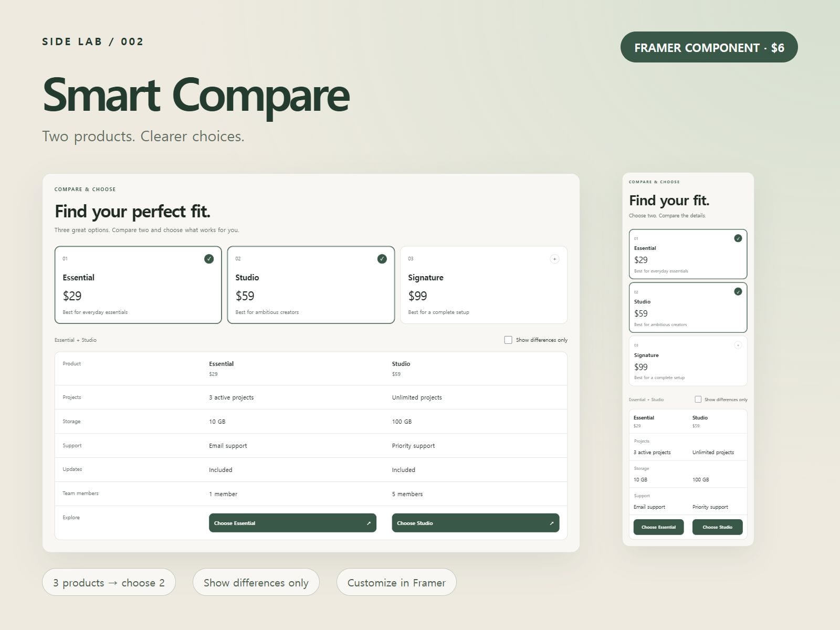The height and width of the screenshot is (630, 840).
Task: Deselect the Studio card checkmark in desktop view
Action: [382, 259]
